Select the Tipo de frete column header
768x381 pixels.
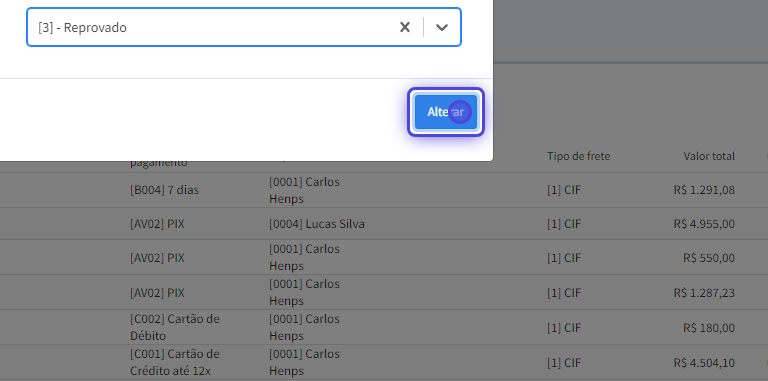point(578,156)
